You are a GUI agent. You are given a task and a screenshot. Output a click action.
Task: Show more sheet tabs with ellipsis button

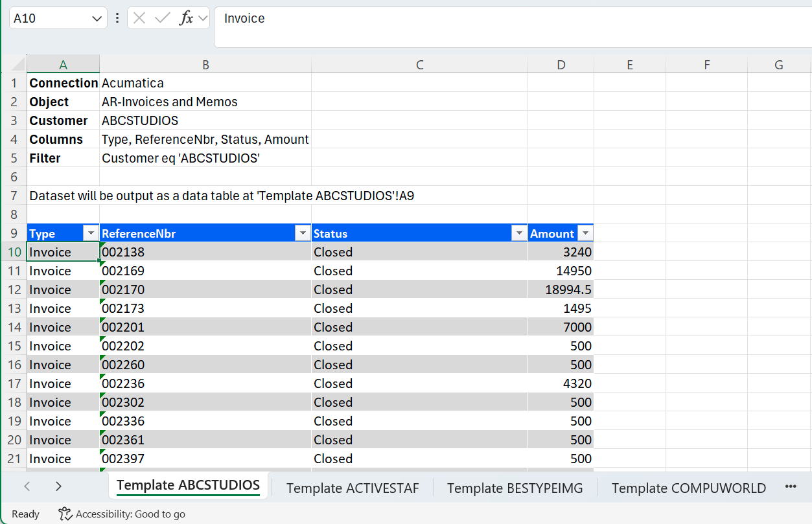(x=790, y=486)
